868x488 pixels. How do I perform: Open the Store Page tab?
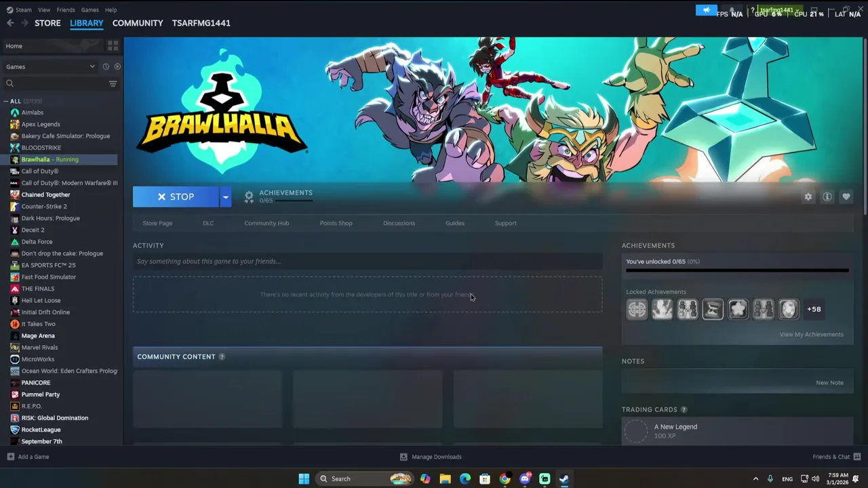pos(157,223)
